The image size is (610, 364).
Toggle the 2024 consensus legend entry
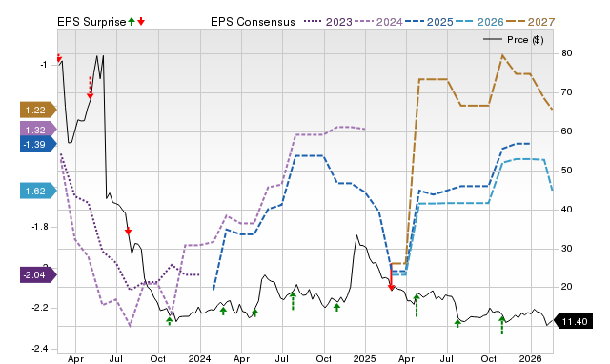pyautogui.click(x=378, y=22)
